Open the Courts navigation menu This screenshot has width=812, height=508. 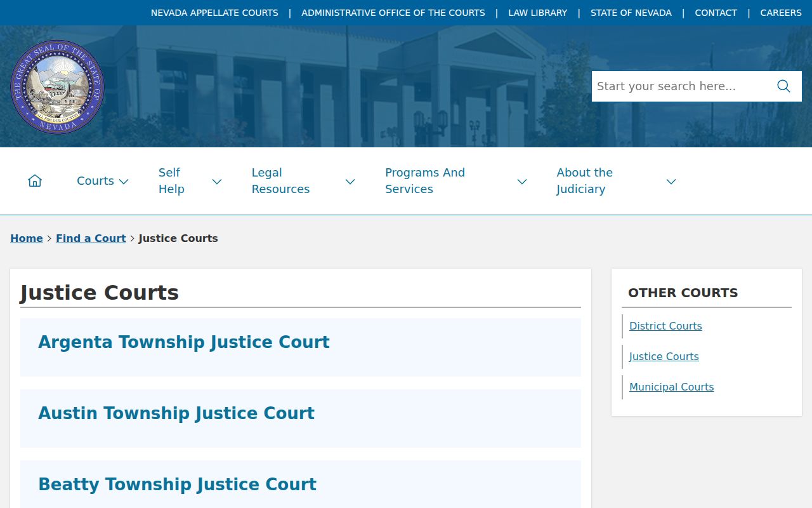coord(95,181)
